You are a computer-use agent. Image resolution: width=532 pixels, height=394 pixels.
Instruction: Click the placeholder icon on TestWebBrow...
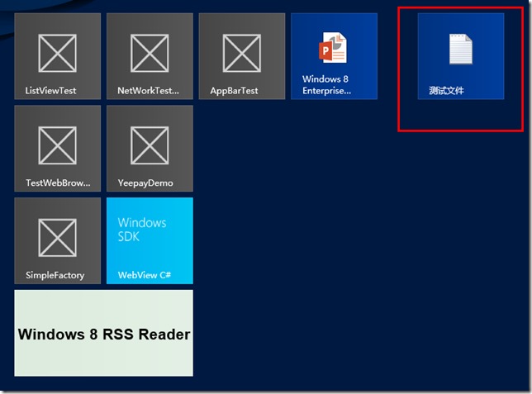[x=57, y=145]
